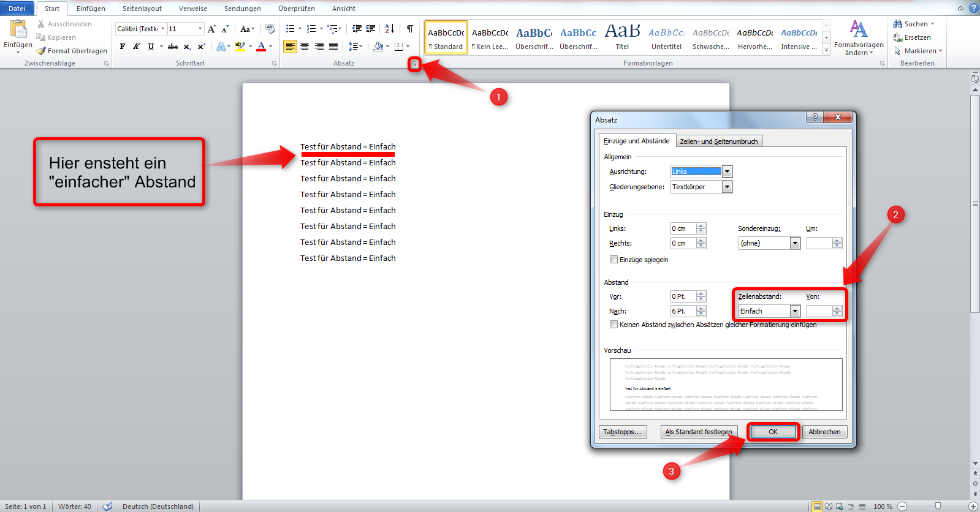Switch to Einfügen ribbon tab
This screenshot has height=512, width=980.
pos(91,9)
